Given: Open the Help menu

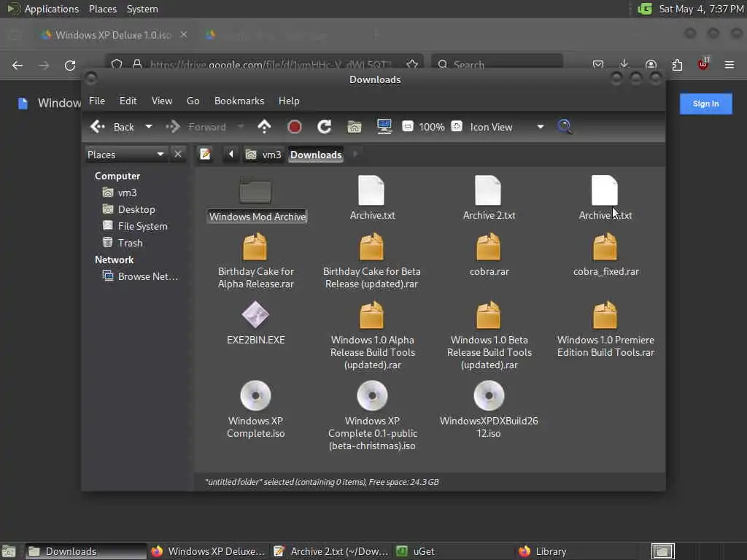Looking at the screenshot, I should (289, 101).
